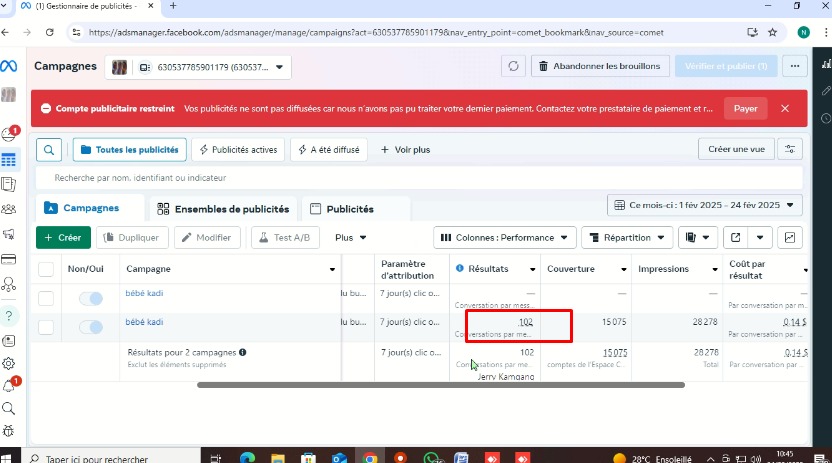
Task: Open the date range Ce mois-ci dropdown
Action: (x=705, y=205)
